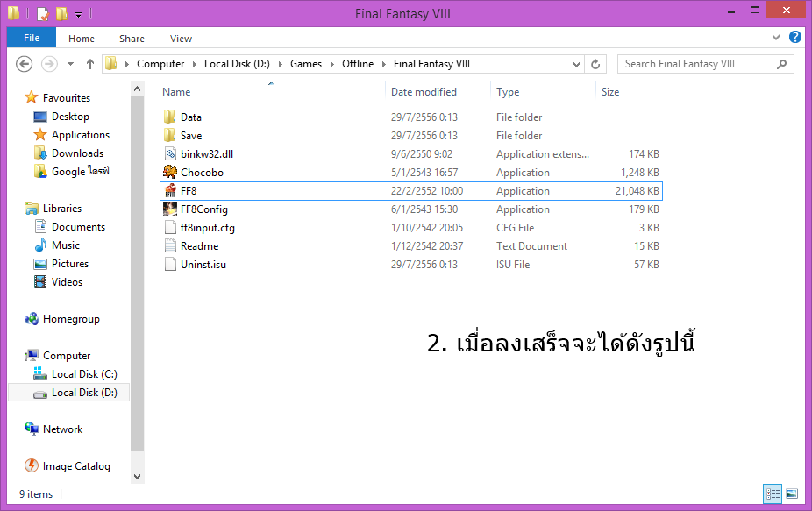
Task: Select the ff8input.cfg file icon
Action: click(170, 227)
